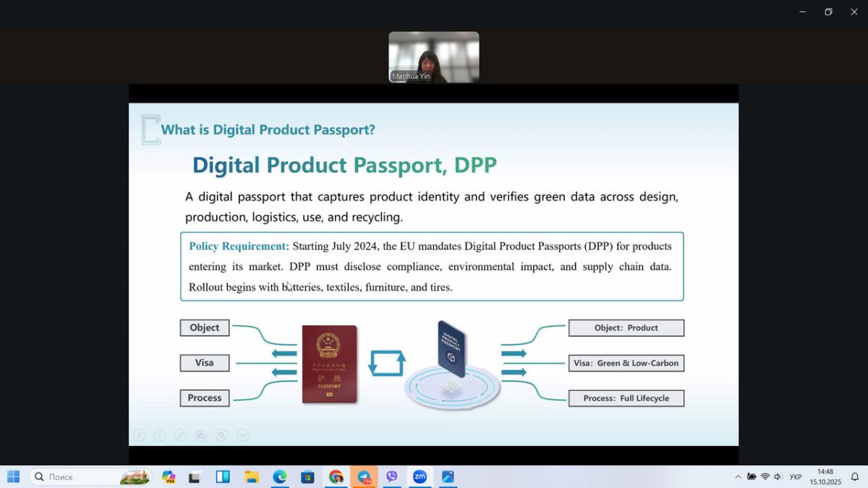Open File Explorer from the taskbar

251,476
